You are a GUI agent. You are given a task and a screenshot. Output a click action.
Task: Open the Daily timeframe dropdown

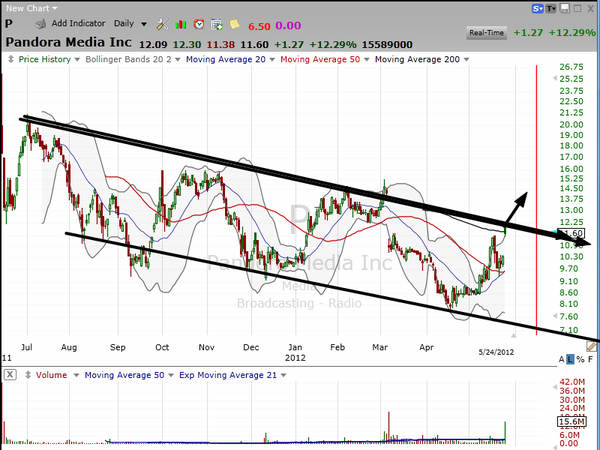coord(128,23)
